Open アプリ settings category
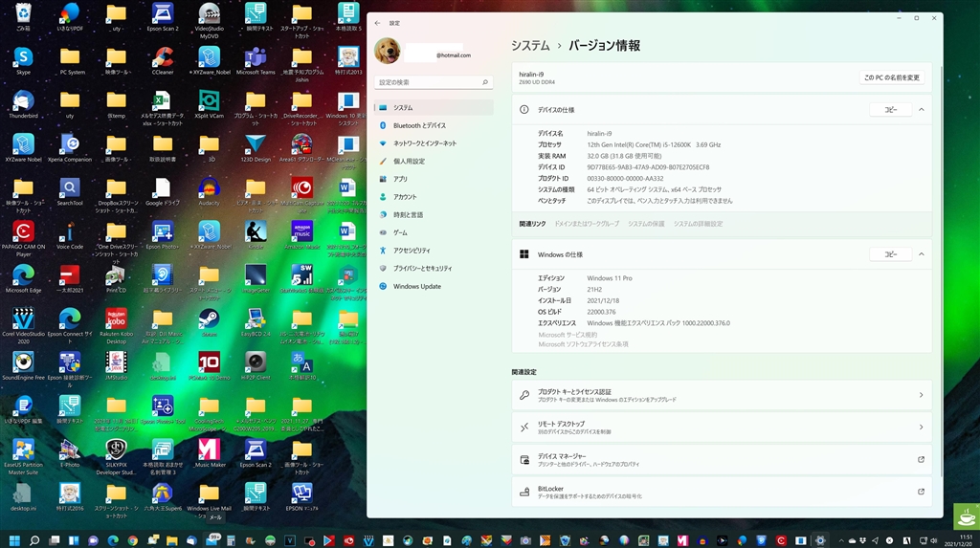The width and height of the screenshot is (980, 548). [x=434, y=179]
